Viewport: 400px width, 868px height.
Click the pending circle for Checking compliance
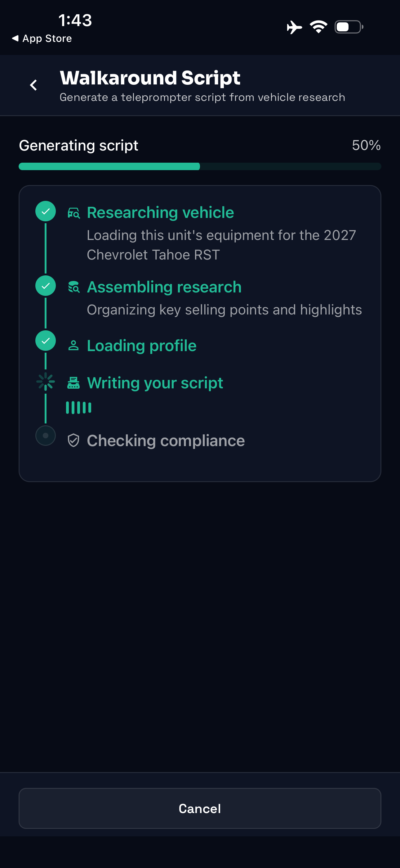[46, 436]
